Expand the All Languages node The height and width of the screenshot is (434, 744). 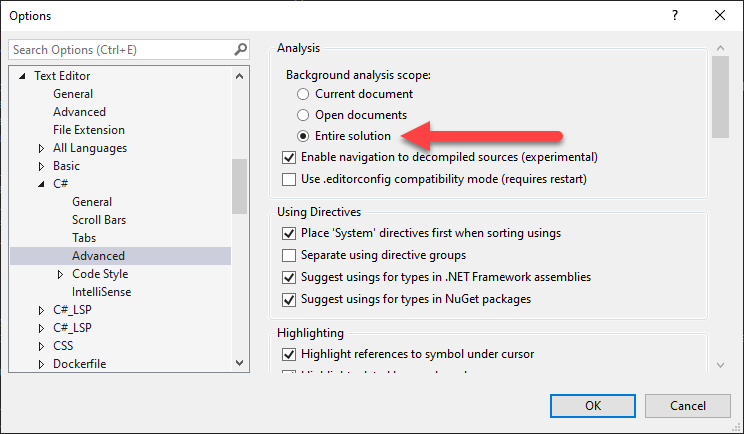point(41,148)
